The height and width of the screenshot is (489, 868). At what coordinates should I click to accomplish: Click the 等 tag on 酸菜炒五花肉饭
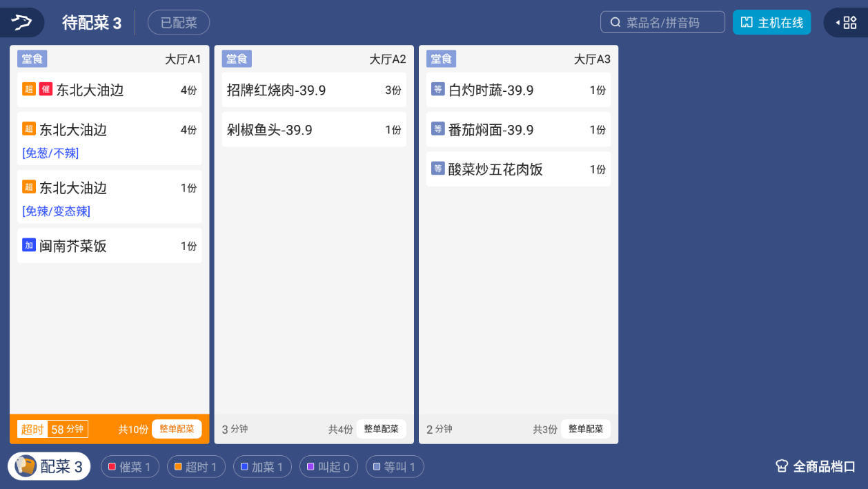pyautogui.click(x=438, y=168)
